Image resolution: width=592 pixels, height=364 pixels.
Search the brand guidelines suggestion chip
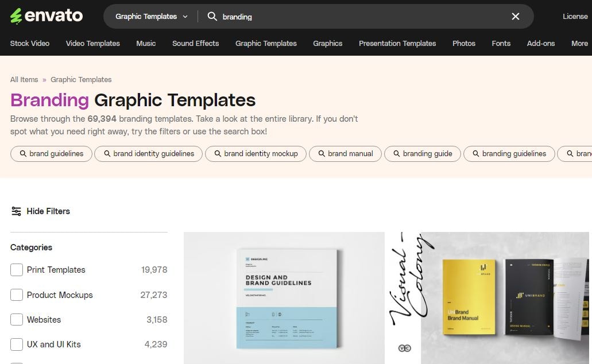click(x=51, y=154)
